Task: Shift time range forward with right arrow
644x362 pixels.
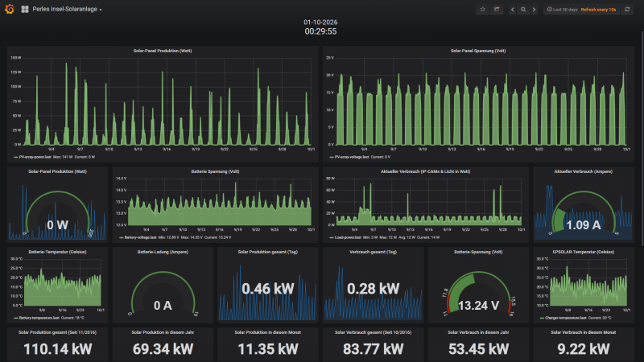Action: (534, 10)
